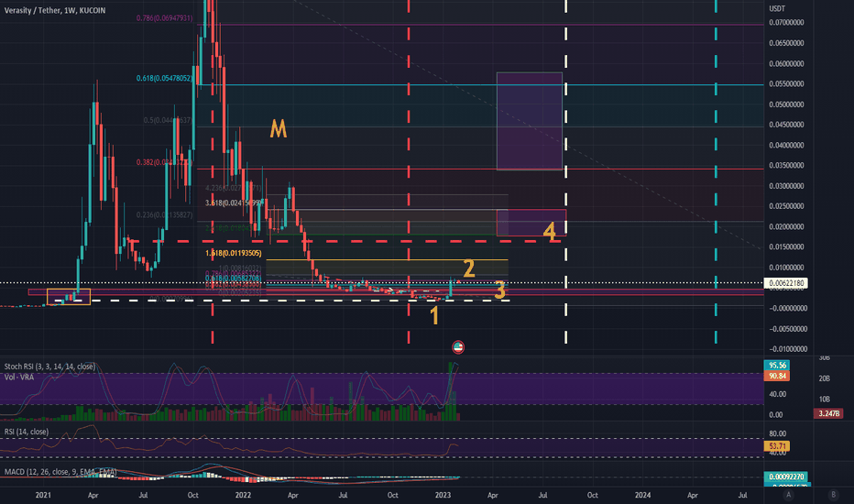Select the MACD indicator label

[x=60, y=472]
